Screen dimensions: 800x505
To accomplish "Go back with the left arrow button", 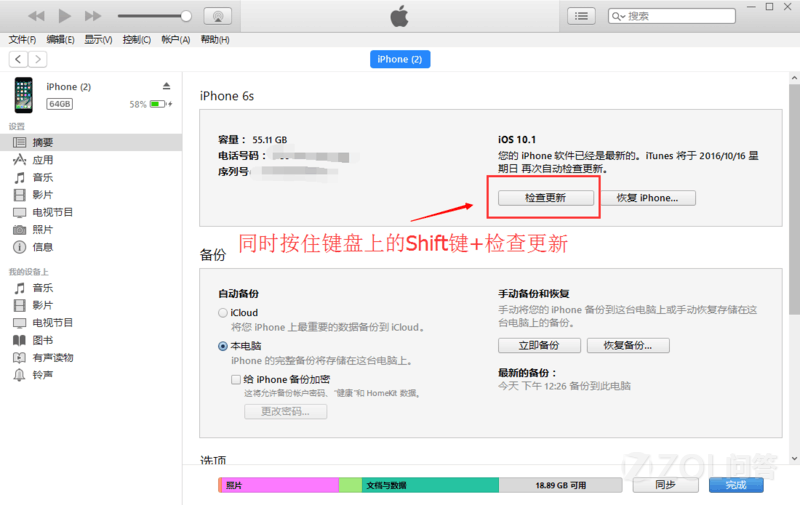I will coord(18,59).
